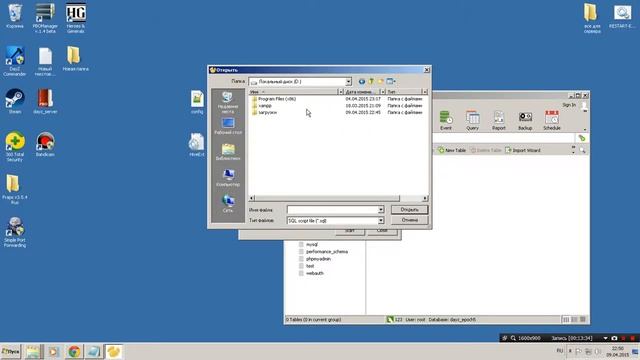Select Navicat yellow icon in taskbar

tap(113, 351)
